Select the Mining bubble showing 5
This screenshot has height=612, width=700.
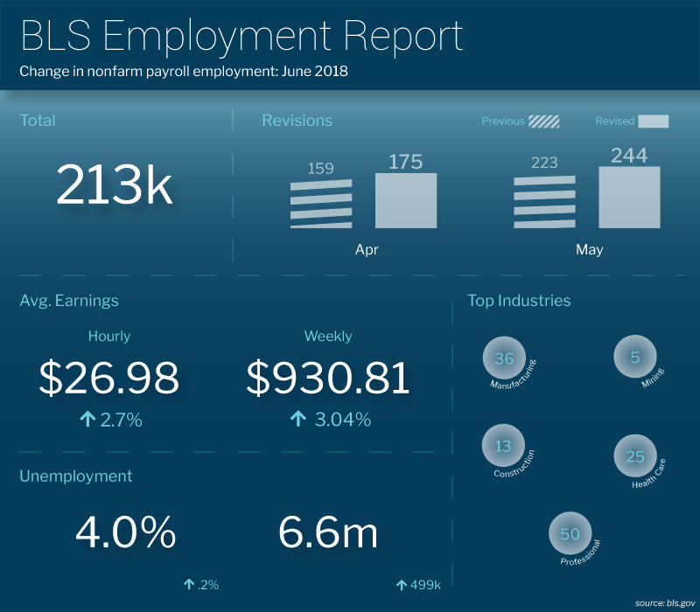635,357
